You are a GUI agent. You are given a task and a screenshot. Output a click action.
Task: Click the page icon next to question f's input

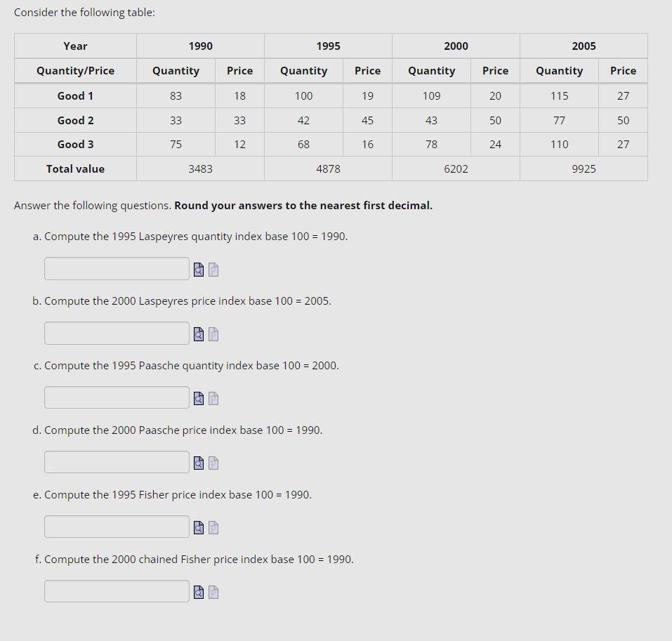[x=213, y=591]
